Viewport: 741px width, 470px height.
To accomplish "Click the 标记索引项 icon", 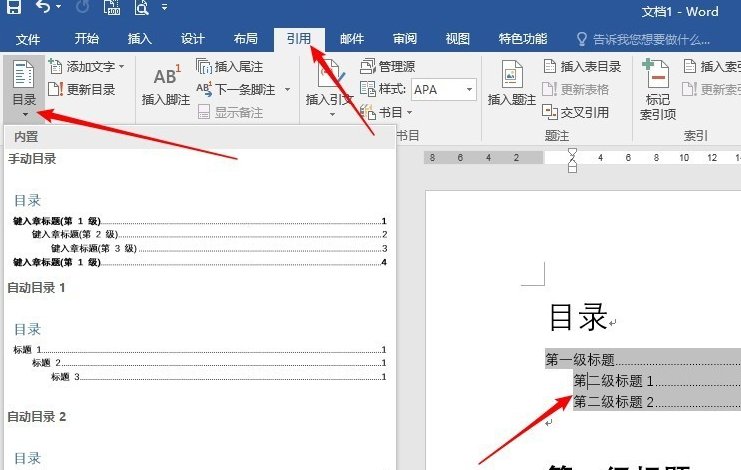I will coord(657,89).
